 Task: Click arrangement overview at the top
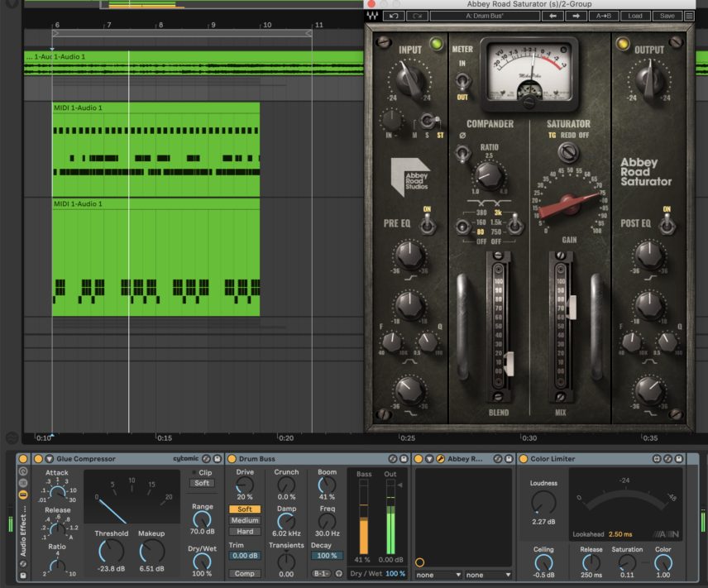point(194,4)
